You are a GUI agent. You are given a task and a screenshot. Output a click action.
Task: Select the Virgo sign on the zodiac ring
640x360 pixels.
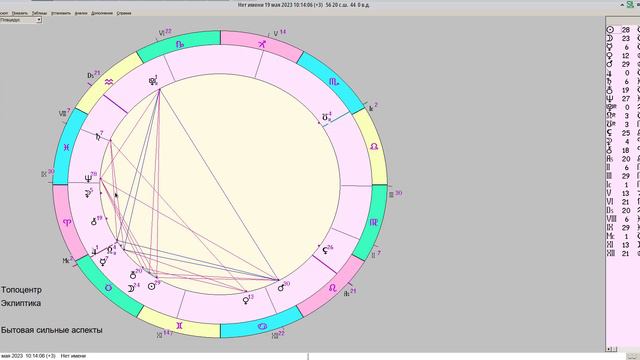coord(373,222)
